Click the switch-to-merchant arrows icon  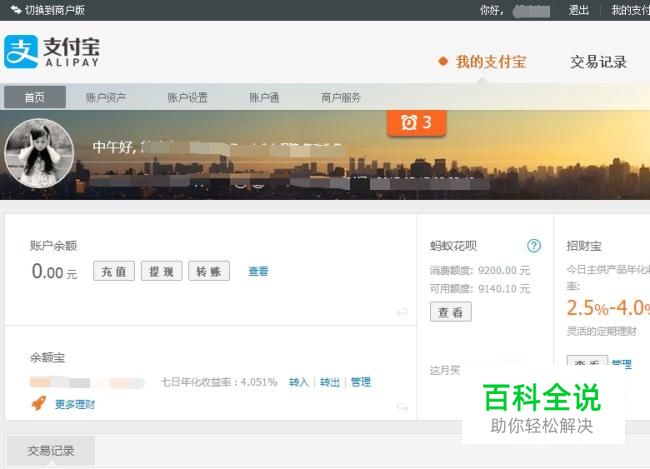(16, 10)
